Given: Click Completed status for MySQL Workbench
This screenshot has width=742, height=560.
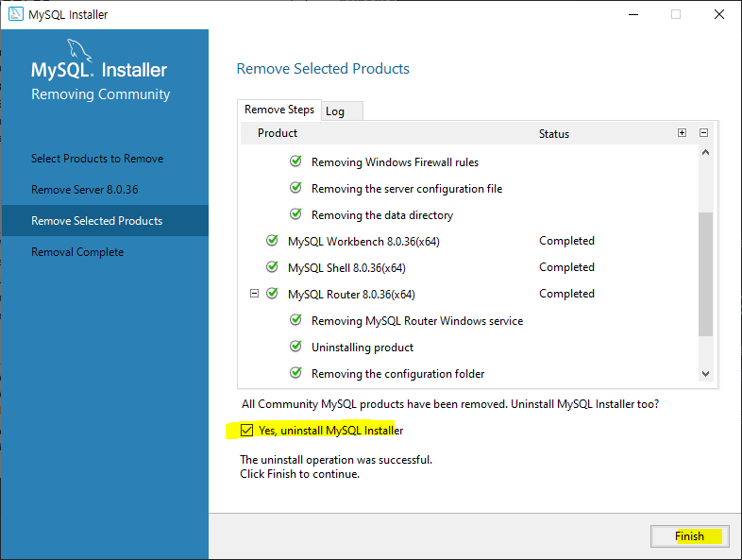Looking at the screenshot, I should coord(566,241).
